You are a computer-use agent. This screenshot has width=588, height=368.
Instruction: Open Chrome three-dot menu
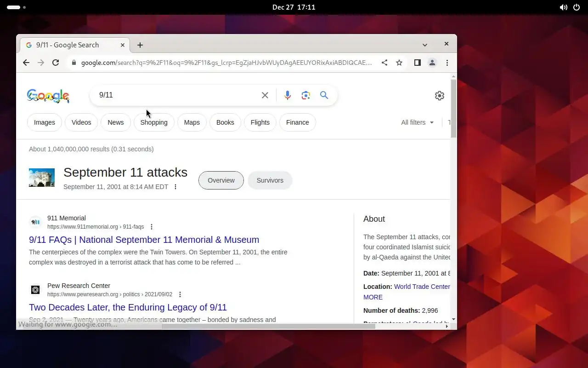[447, 63]
